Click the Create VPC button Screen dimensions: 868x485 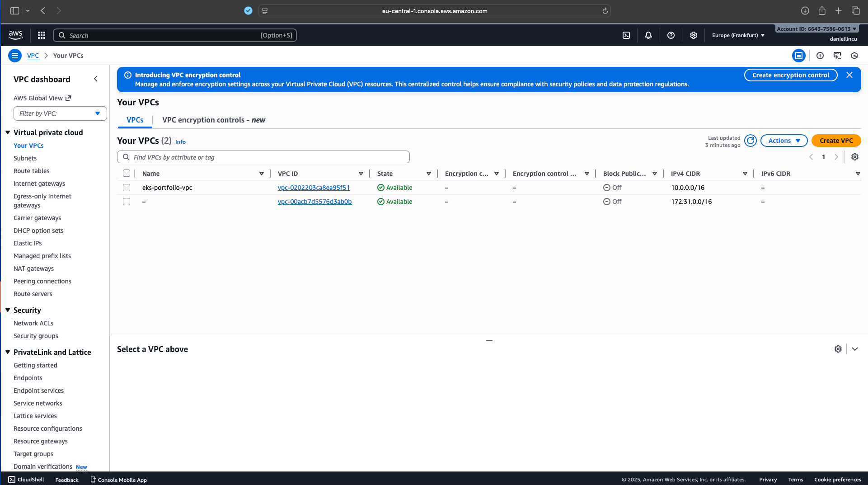836,141
